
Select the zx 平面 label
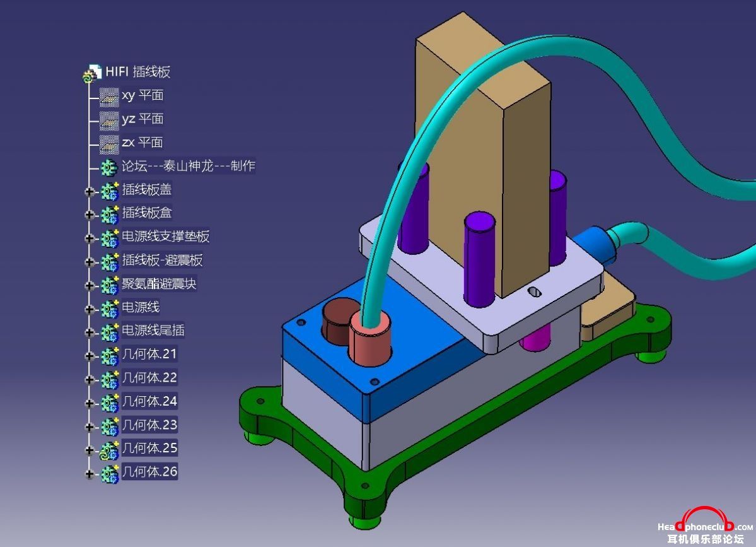tap(142, 143)
